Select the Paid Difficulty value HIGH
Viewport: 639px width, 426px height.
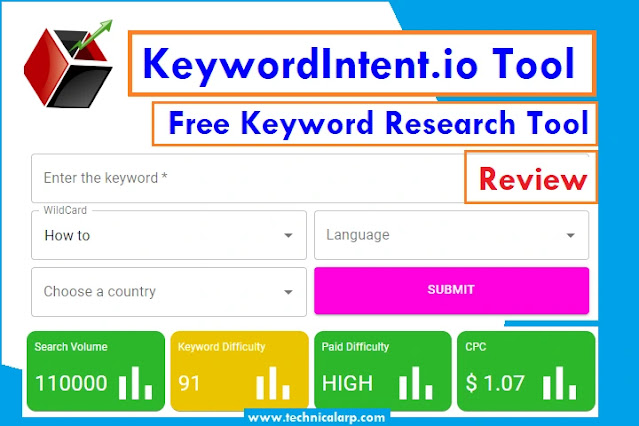click(347, 383)
